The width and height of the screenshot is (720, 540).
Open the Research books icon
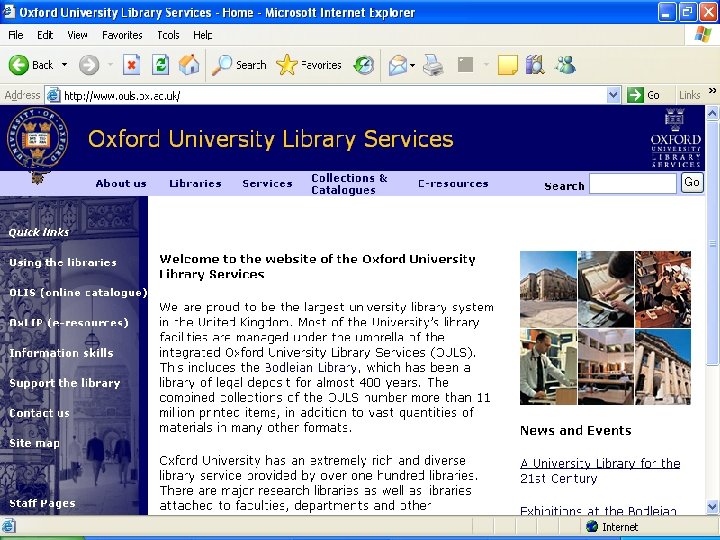point(535,65)
